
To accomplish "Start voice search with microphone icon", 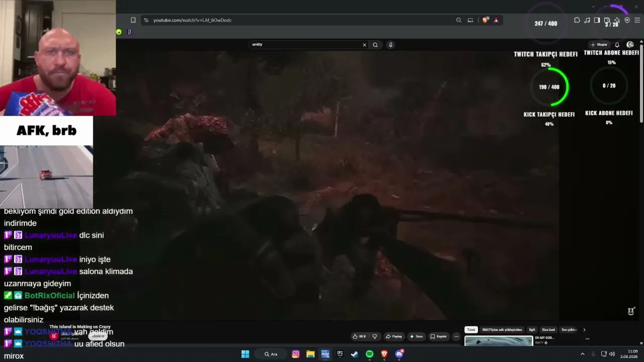I will click(x=390, y=45).
